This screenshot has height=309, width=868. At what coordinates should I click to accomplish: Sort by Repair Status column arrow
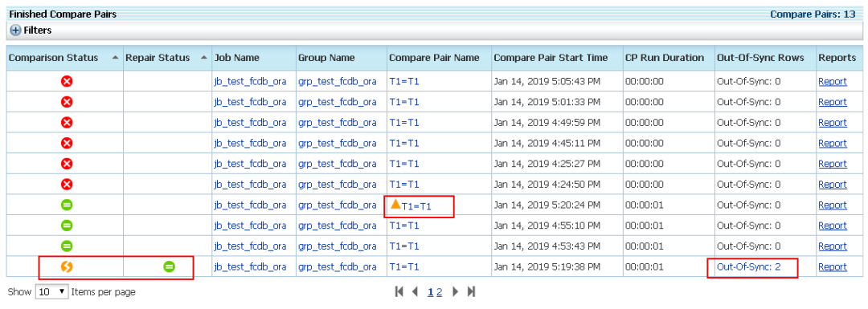pos(204,58)
